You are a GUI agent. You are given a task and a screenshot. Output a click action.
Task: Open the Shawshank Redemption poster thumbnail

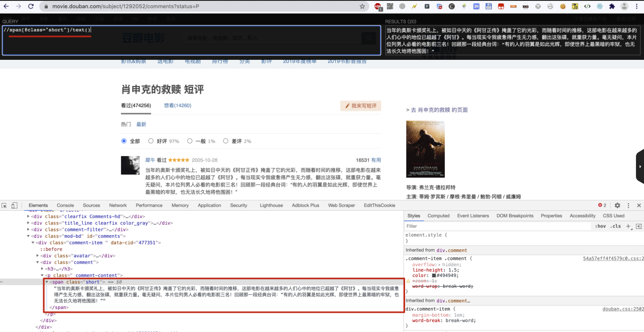pos(426,149)
